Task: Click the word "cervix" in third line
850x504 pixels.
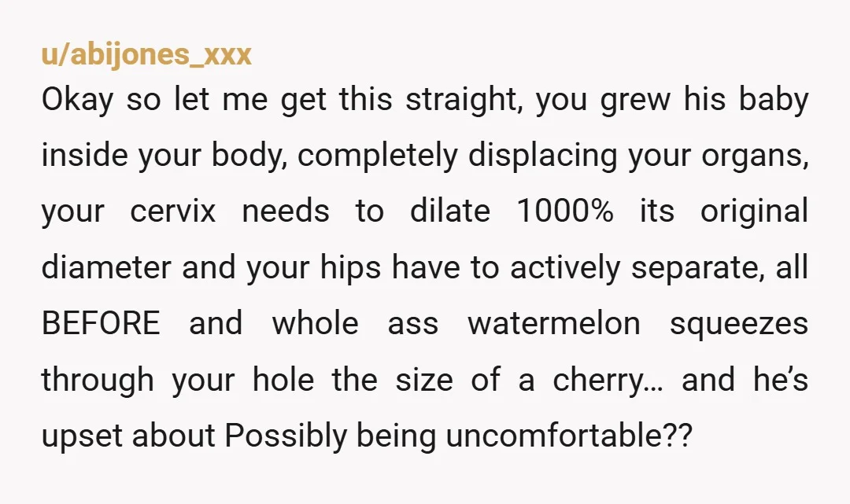Action: pos(173,212)
